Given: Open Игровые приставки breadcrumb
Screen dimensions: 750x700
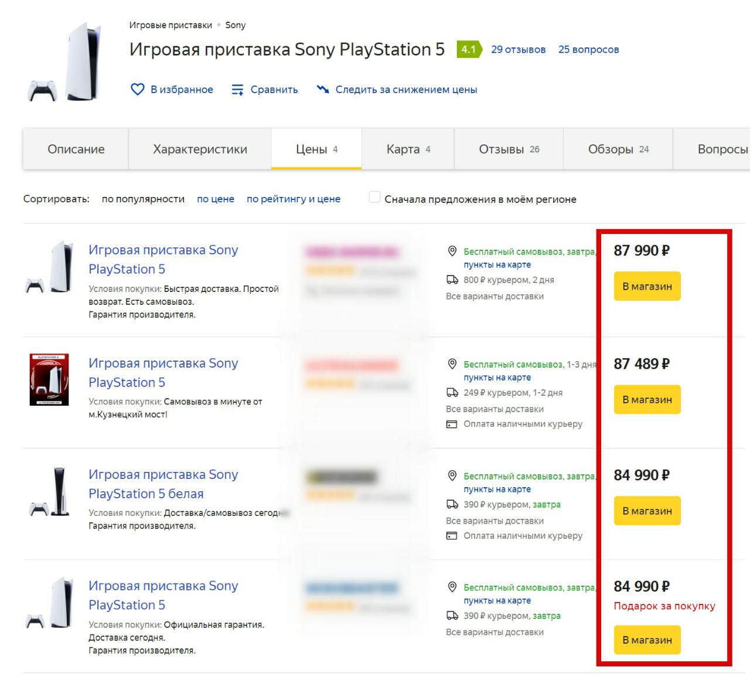Looking at the screenshot, I should [171, 25].
